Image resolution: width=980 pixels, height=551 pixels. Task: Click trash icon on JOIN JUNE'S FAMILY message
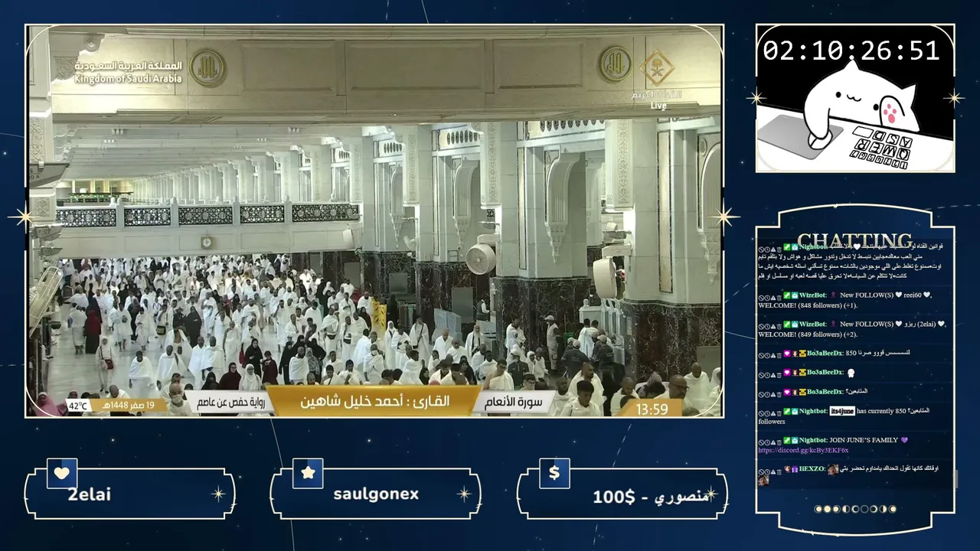(x=779, y=441)
